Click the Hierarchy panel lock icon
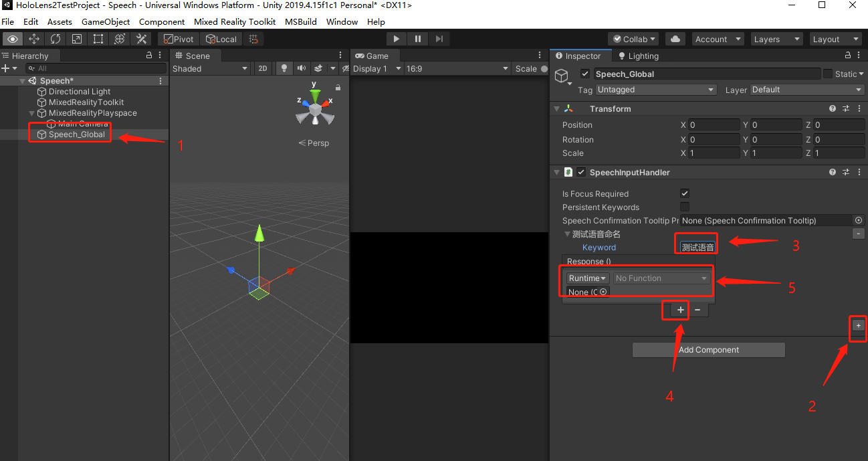Screen dimensions: 868x461 (149, 56)
